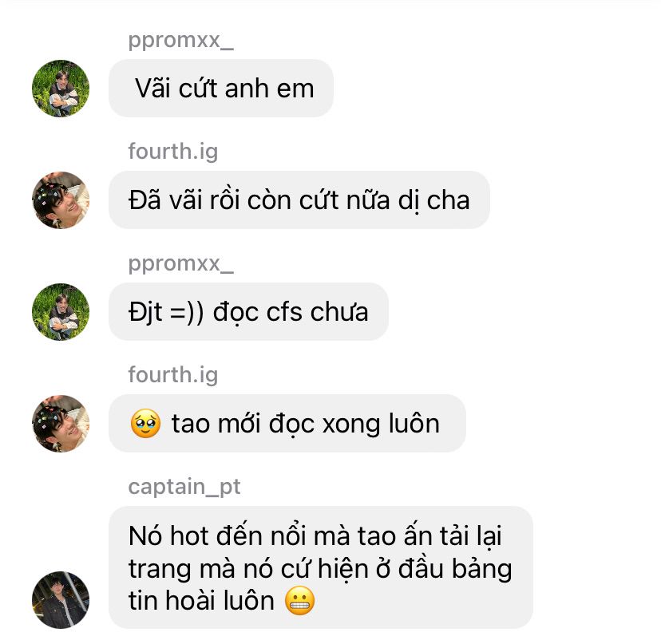Open ppromxx_ username above "Đjt =))" message
661x644 pixels.
181,264
